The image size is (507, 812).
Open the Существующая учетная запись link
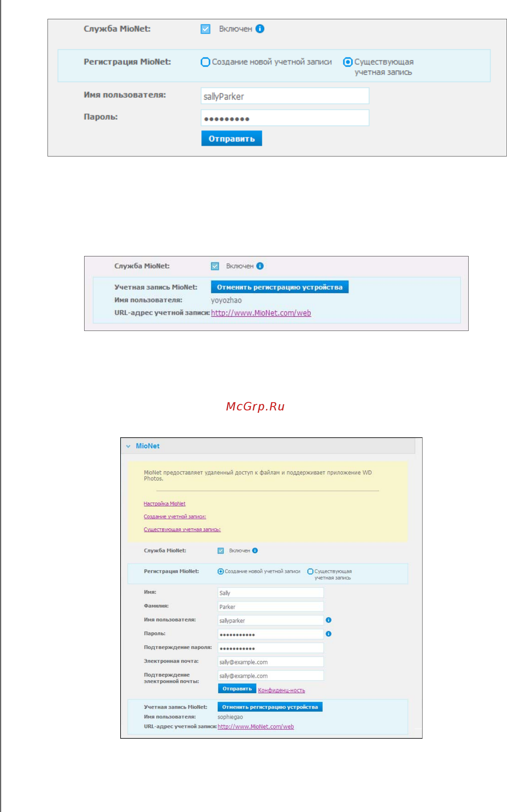(182, 530)
